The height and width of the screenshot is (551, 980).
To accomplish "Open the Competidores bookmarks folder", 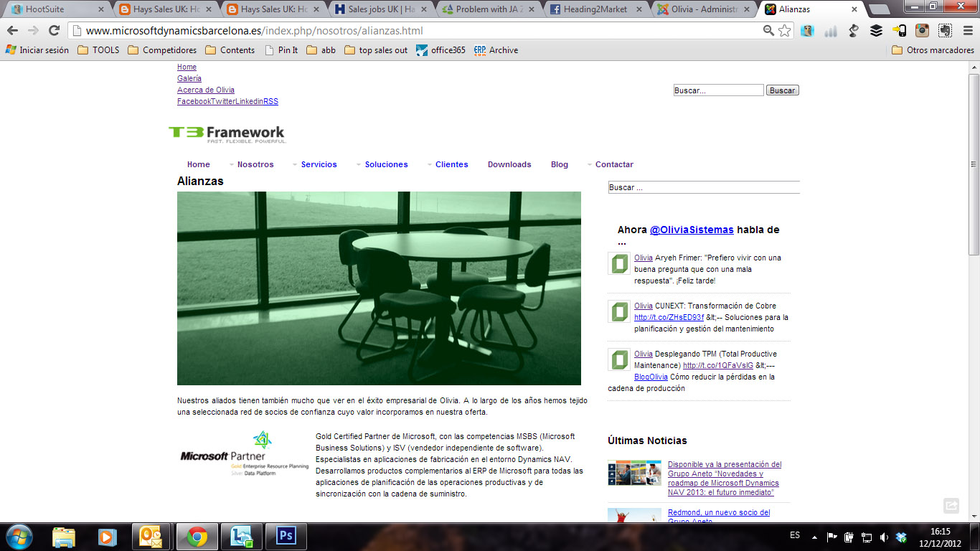I will coord(161,50).
